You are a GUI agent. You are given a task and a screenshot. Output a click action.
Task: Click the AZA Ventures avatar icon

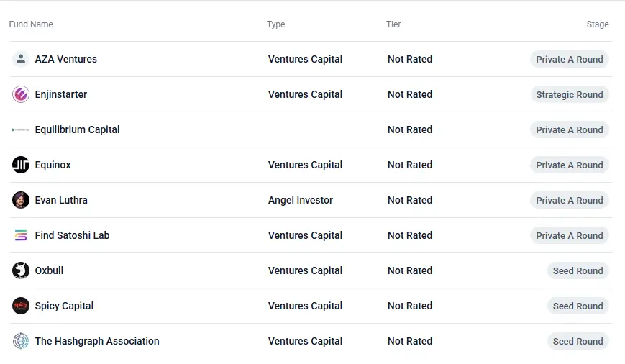21,59
